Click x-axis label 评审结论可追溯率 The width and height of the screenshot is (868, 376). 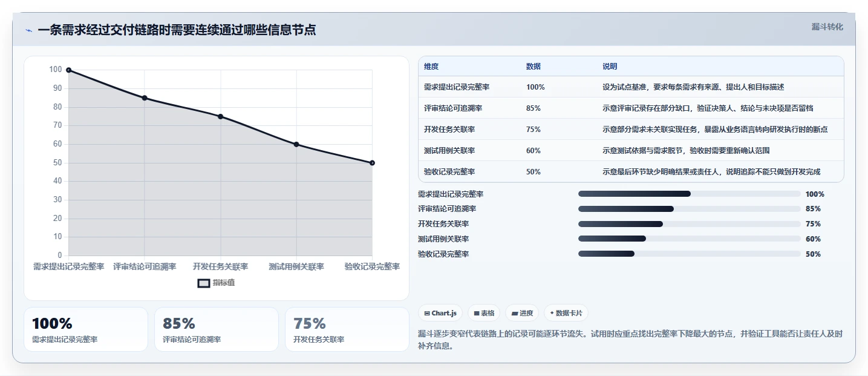coord(145,266)
